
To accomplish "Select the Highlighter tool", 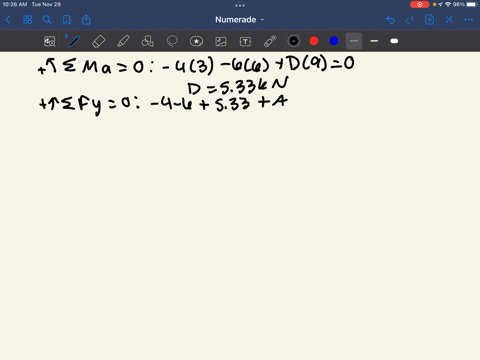I will 123,41.
